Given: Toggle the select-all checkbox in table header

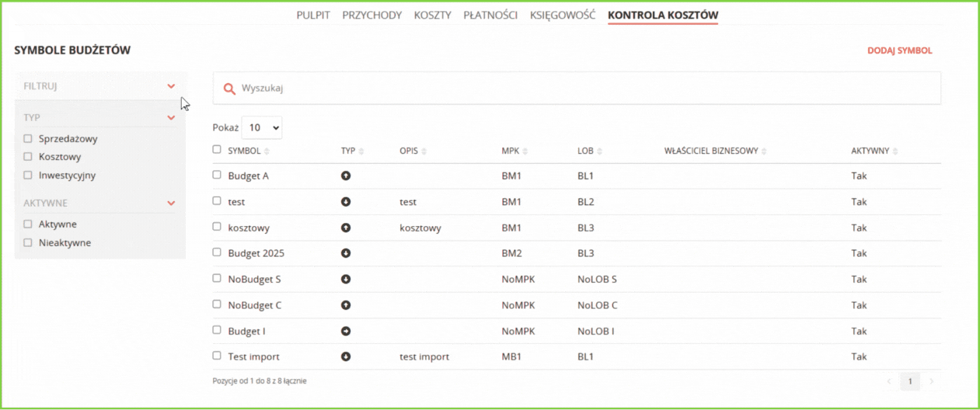Looking at the screenshot, I should pos(217,149).
